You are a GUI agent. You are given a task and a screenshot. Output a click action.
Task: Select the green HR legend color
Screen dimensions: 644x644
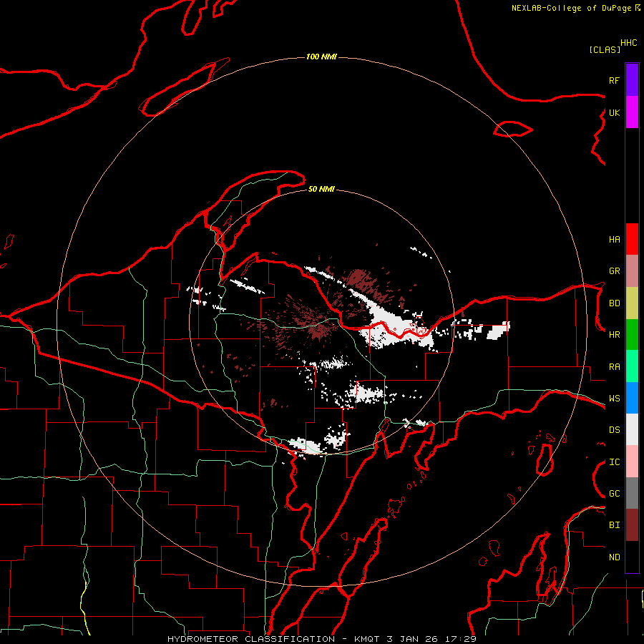click(x=632, y=335)
